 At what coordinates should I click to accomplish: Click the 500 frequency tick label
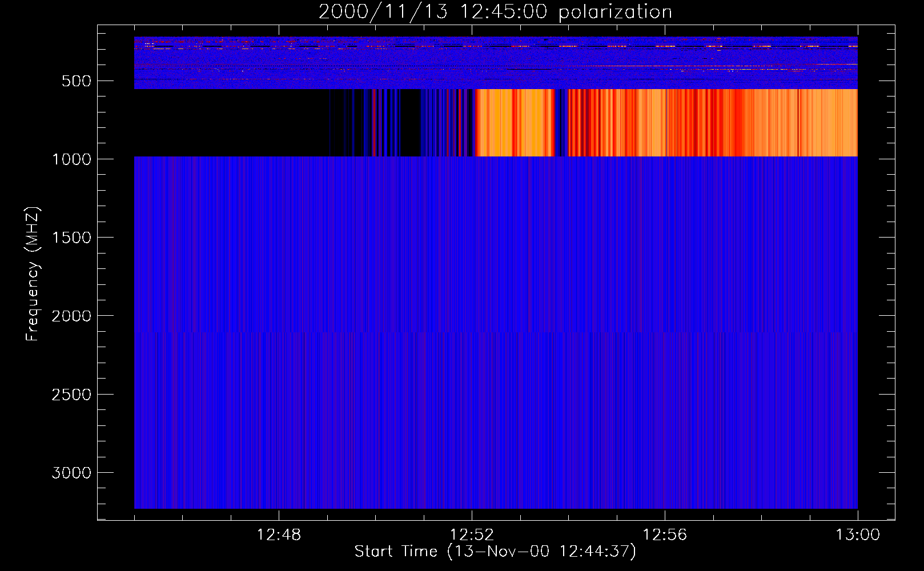coord(77,81)
